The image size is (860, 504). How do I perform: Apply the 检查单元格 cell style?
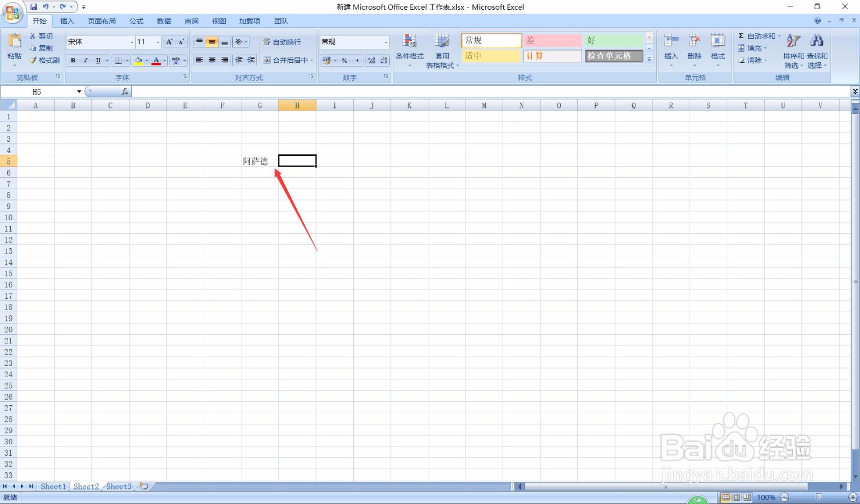click(x=614, y=56)
